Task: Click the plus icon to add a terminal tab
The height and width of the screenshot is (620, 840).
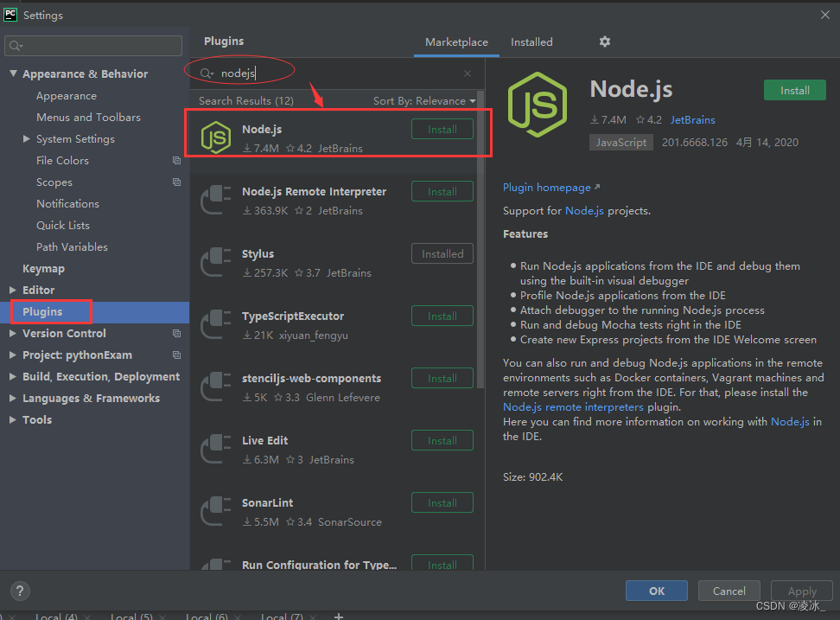Action: (339, 616)
